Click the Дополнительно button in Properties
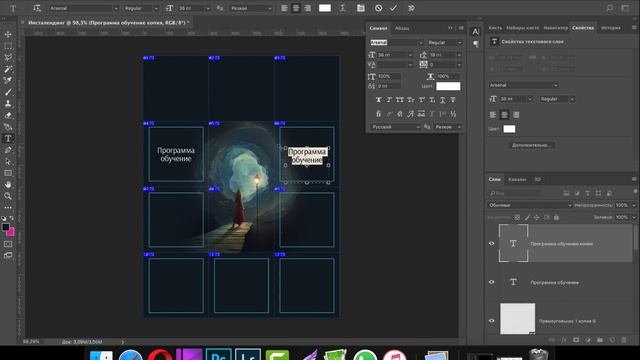This screenshot has width=640, height=360. click(x=531, y=145)
